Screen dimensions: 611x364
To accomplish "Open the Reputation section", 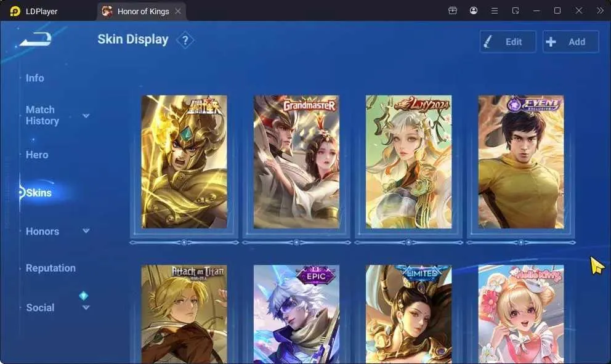I will 51,268.
